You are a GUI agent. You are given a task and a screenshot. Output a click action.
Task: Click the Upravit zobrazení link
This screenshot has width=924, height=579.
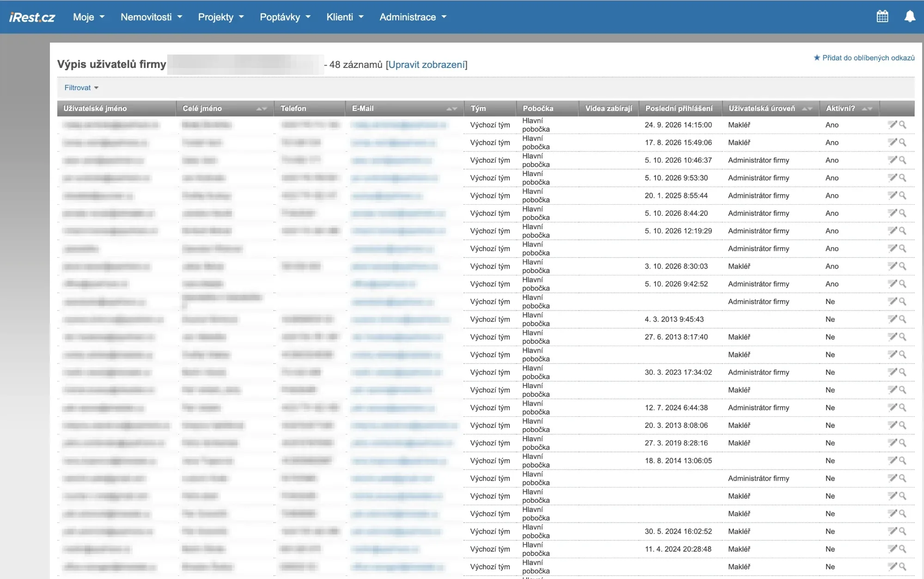pyautogui.click(x=426, y=65)
